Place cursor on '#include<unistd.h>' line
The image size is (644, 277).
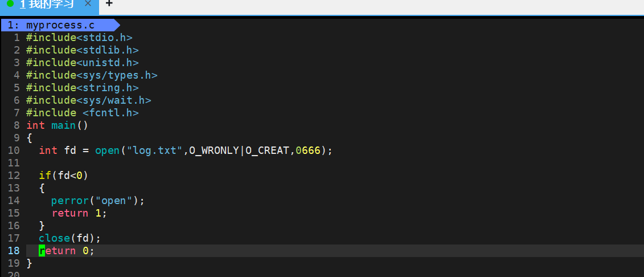[x=82, y=63]
